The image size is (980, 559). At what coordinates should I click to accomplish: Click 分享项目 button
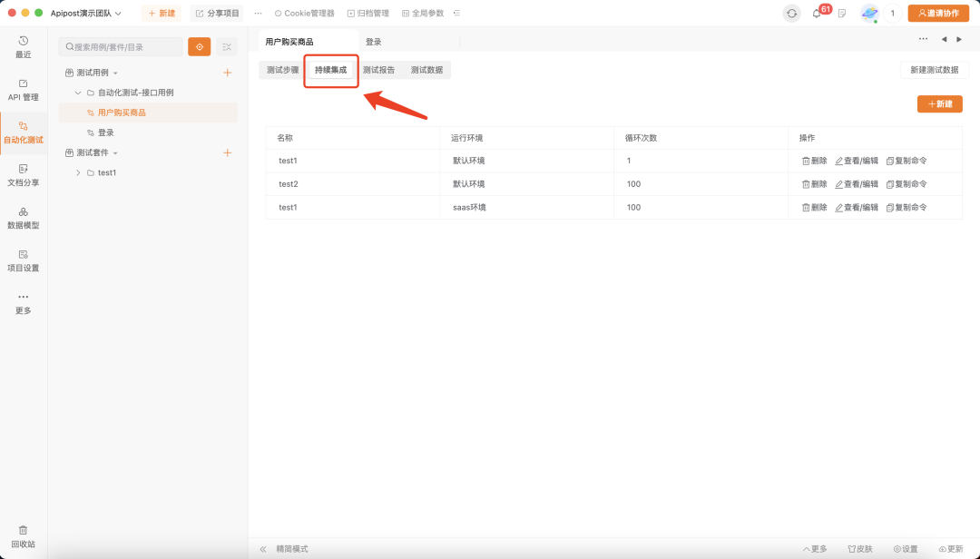(217, 13)
